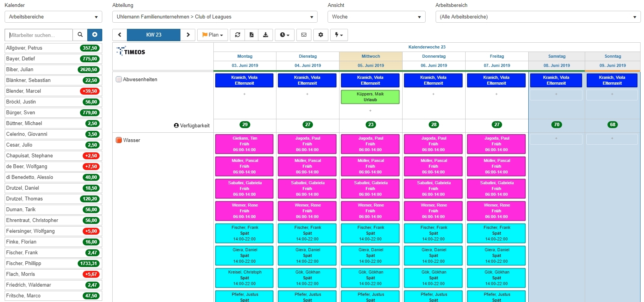Click the red +5,67 badge for Flach, Morris

click(91, 274)
